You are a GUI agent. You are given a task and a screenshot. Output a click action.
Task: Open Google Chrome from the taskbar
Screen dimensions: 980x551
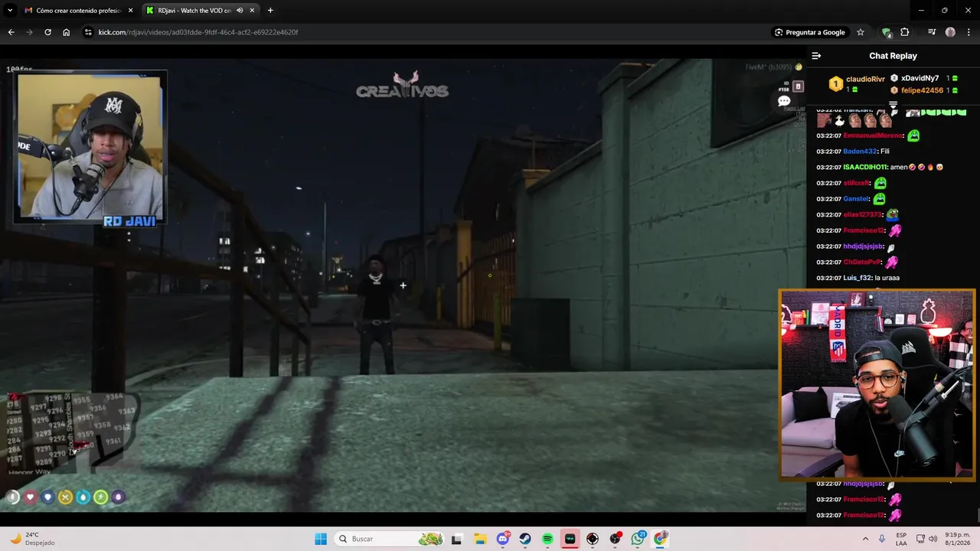(x=661, y=539)
